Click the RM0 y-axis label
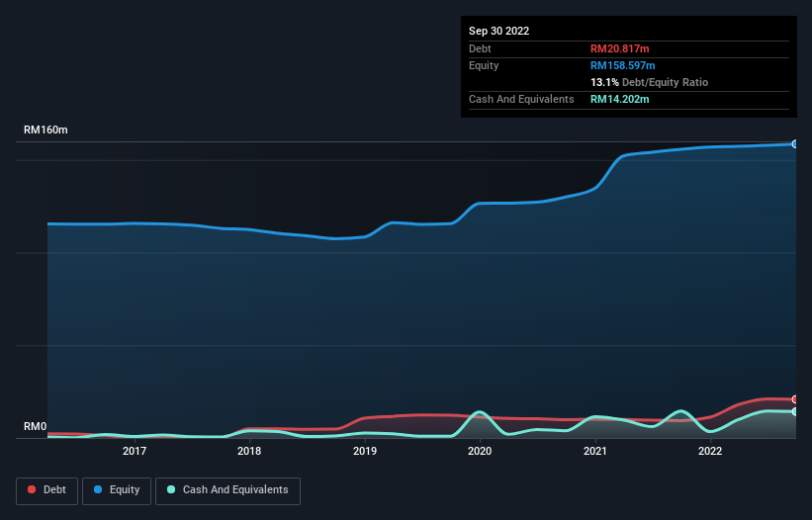812x520 pixels. coord(35,426)
